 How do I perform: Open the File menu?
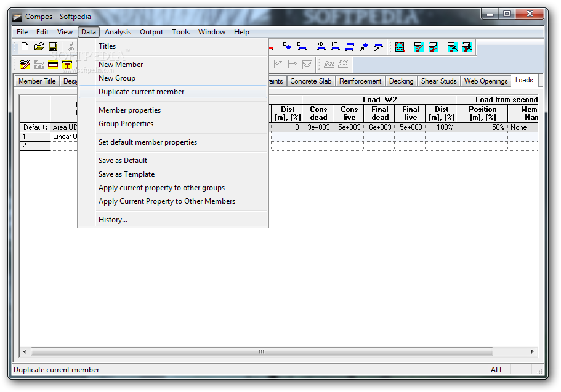(22, 32)
